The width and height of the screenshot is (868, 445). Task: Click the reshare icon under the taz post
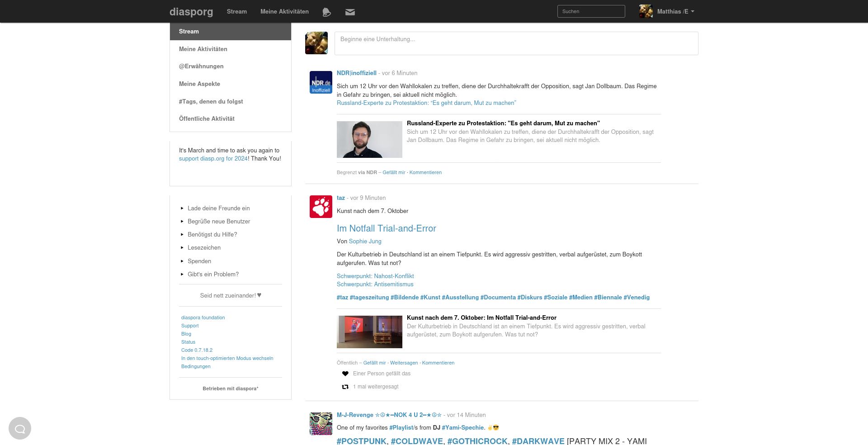tap(345, 387)
